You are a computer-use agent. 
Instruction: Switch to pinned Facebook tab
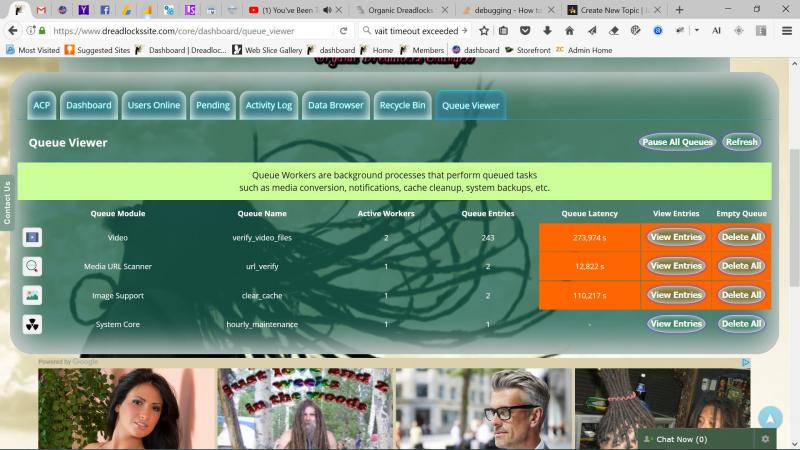(105, 10)
